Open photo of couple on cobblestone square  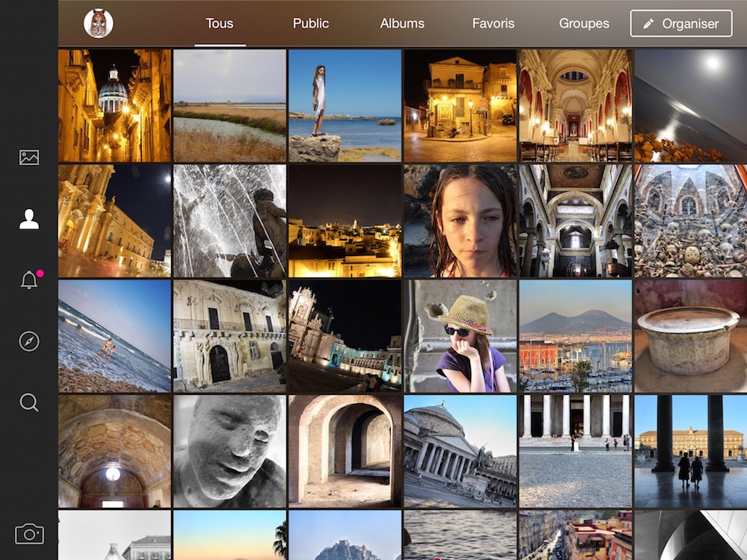(x=575, y=452)
